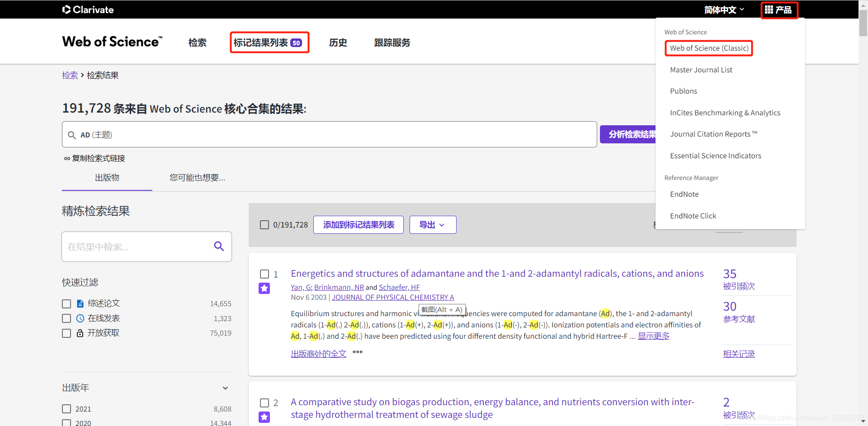This screenshot has width=868, height=426.
Task: Open author link Brinkmann, NR
Action: pyautogui.click(x=339, y=287)
